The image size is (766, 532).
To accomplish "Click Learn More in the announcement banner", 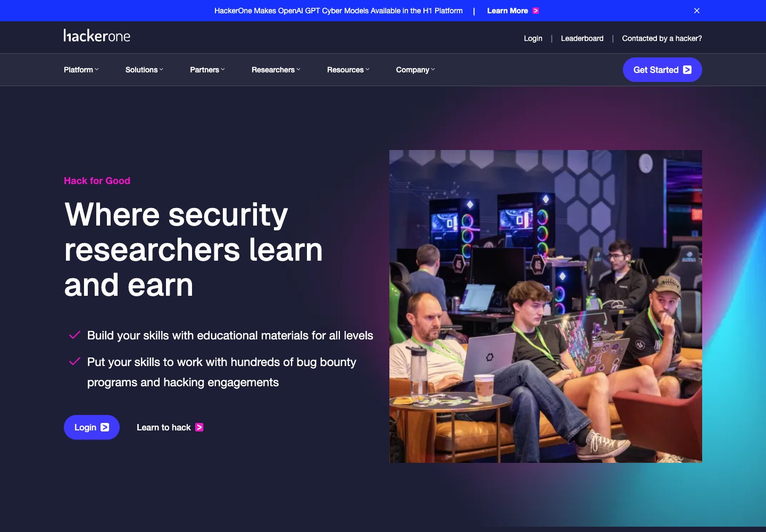I will (x=513, y=11).
